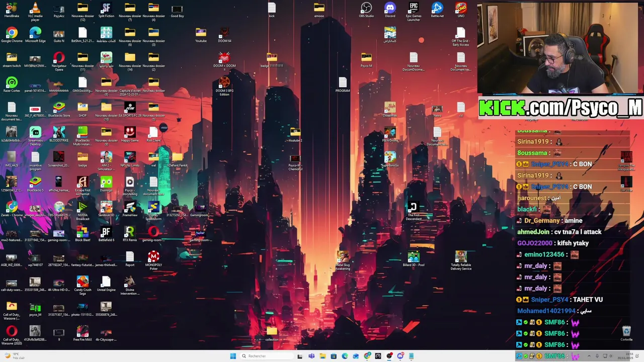
Task: Open Task View on the taskbar
Action: [x=300, y=356]
